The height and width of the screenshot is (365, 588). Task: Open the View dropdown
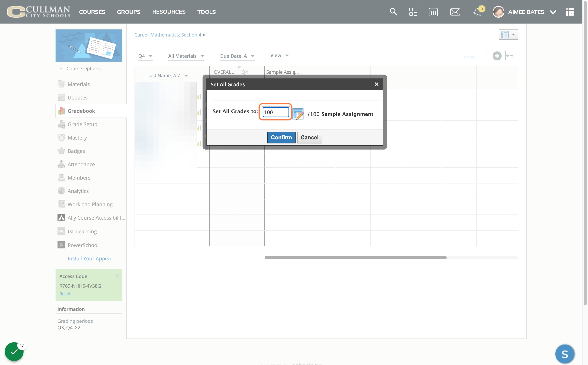[279, 56]
